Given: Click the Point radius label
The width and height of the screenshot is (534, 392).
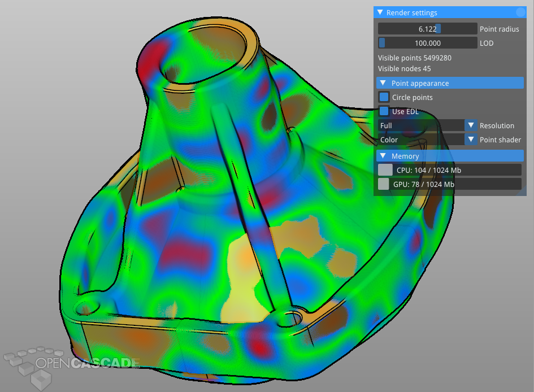Looking at the screenshot, I should pyautogui.click(x=500, y=29).
